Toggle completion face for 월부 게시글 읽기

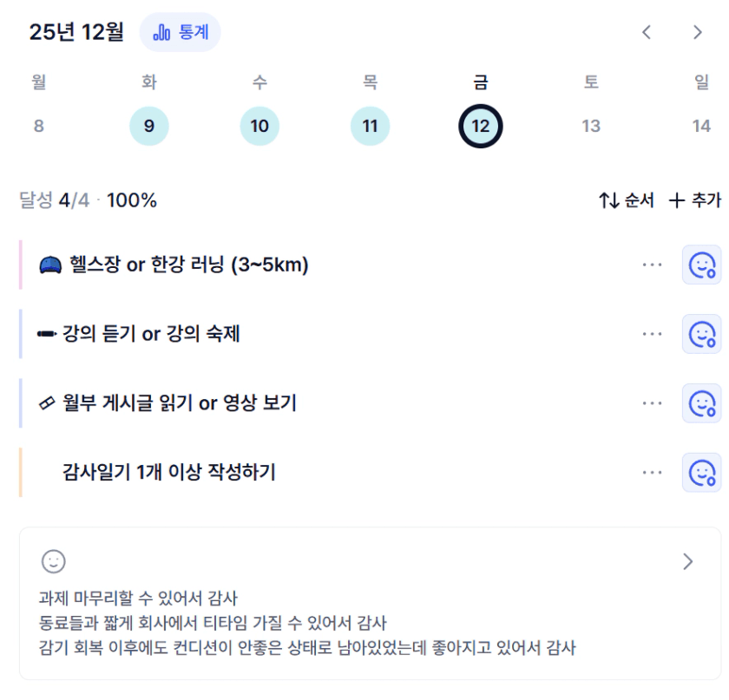[x=701, y=403]
